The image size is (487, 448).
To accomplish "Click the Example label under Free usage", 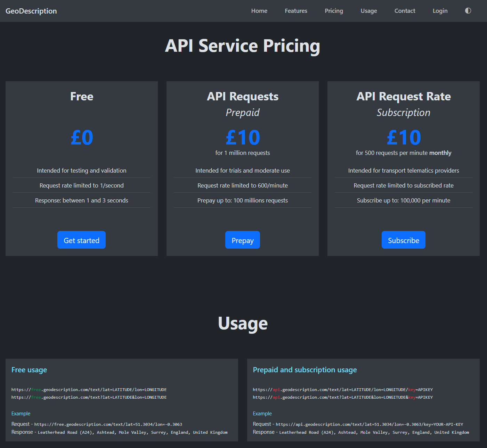I will pyautogui.click(x=21, y=414).
